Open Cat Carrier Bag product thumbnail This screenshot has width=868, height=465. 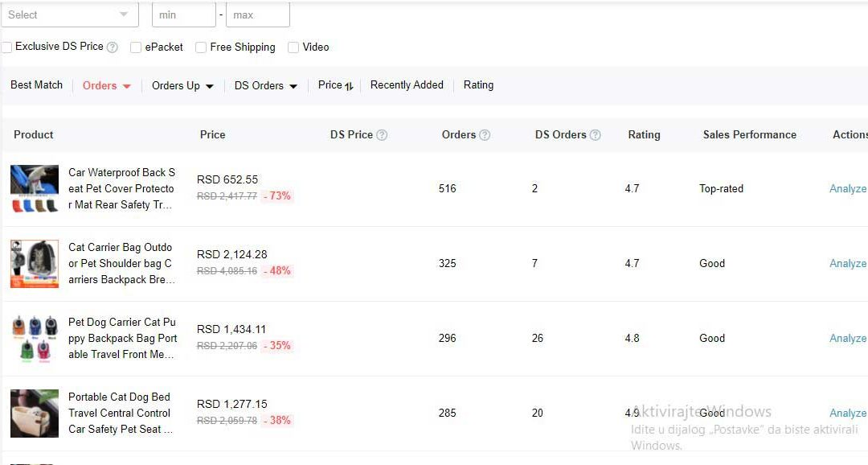tap(35, 264)
